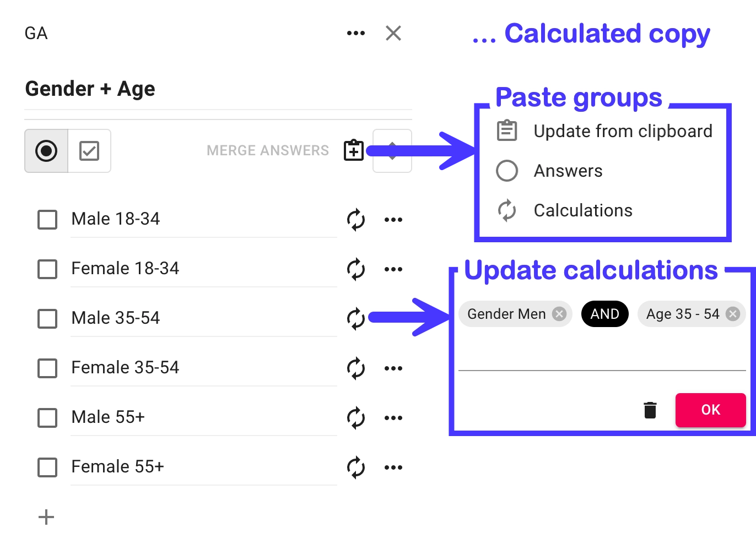Choose Update from clipboard menu entry
Image resolution: width=756 pixels, height=544 pixels.
click(623, 131)
